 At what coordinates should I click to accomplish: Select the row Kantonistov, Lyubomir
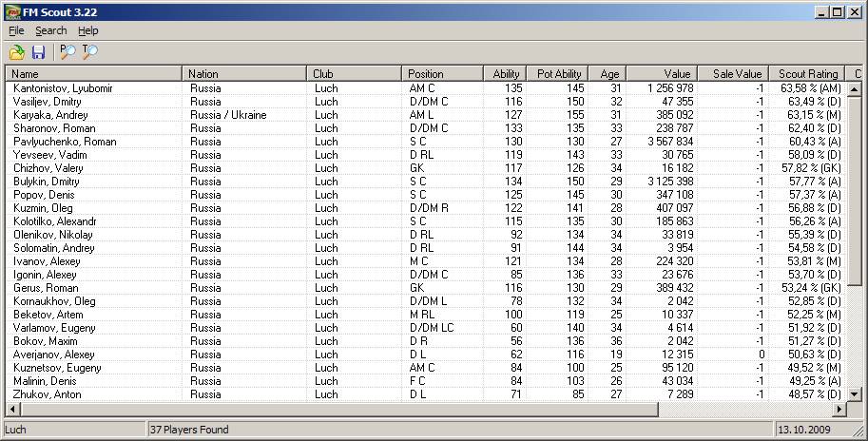pyautogui.click(x=426, y=88)
